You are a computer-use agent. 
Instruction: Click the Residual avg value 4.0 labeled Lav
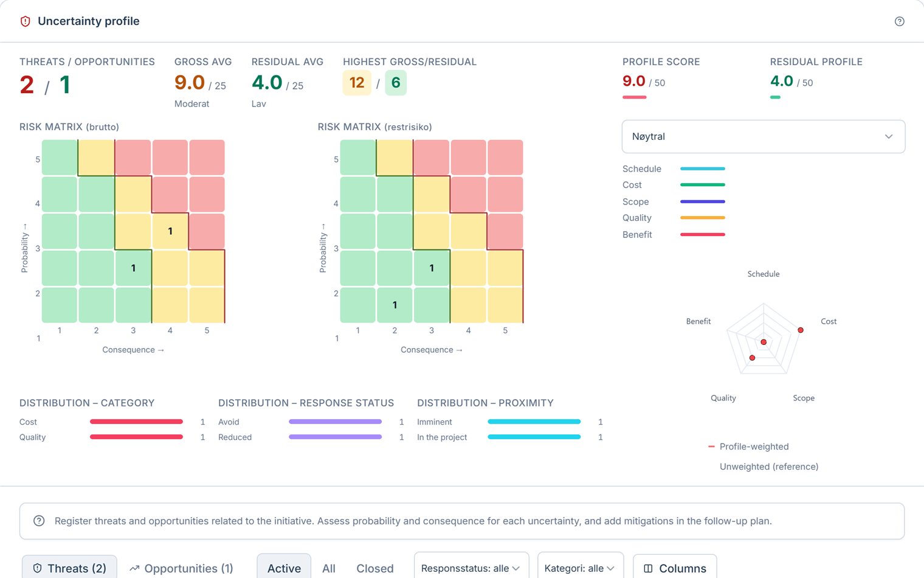[x=267, y=83]
